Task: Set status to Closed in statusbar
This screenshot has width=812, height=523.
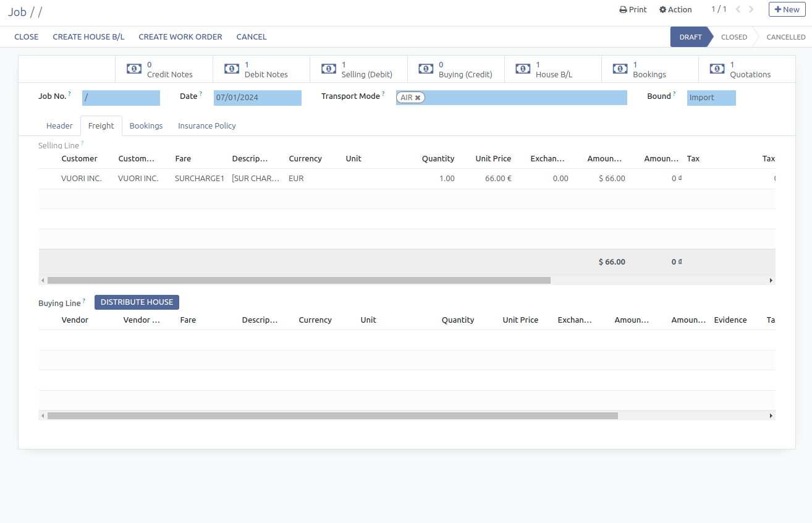Action: coord(734,37)
